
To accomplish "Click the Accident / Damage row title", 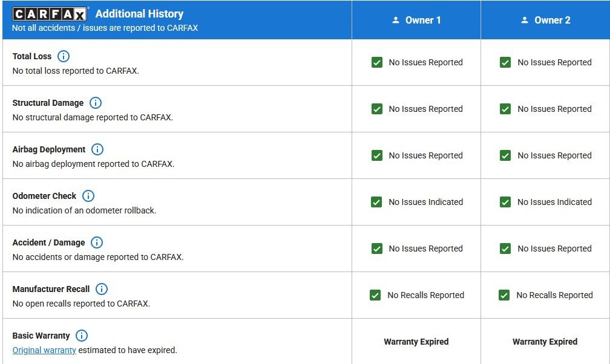I will (x=48, y=242).
